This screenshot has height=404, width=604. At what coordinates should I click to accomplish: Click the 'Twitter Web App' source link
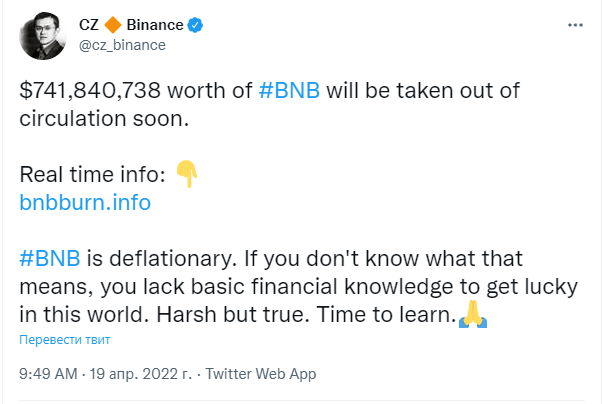(261, 374)
